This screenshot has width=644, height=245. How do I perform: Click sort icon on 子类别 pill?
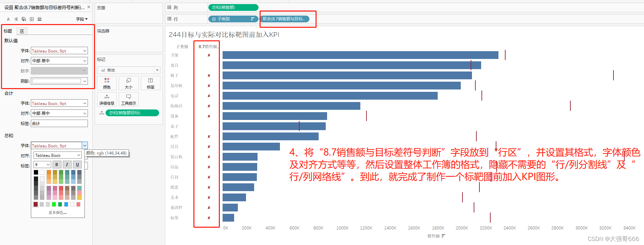coord(252,19)
